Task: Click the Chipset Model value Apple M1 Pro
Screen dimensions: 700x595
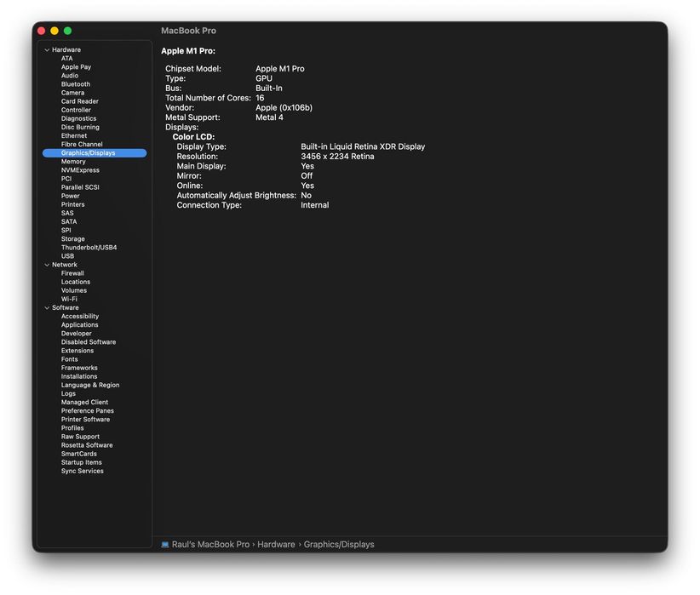Action: [280, 69]
